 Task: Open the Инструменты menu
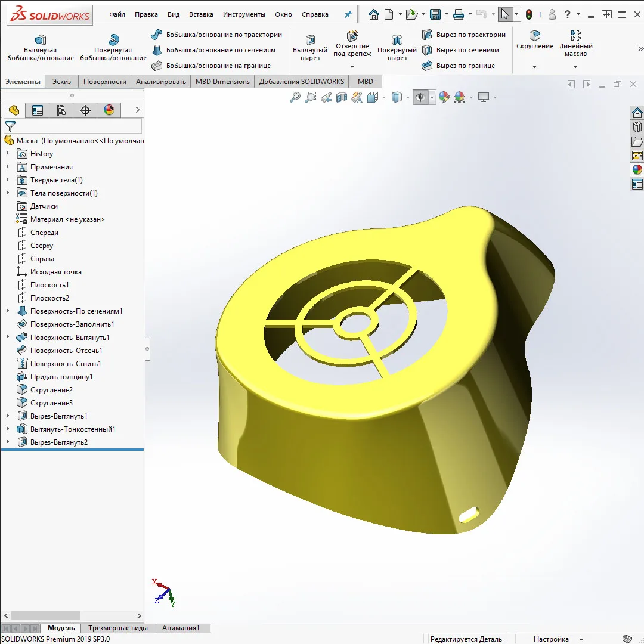244,14
